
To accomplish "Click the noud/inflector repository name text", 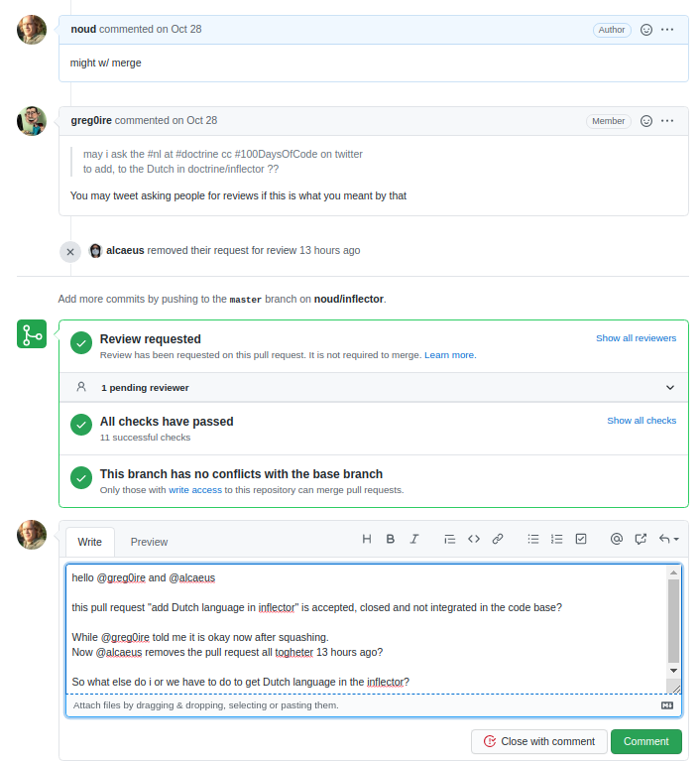I will tap(348, 299).
